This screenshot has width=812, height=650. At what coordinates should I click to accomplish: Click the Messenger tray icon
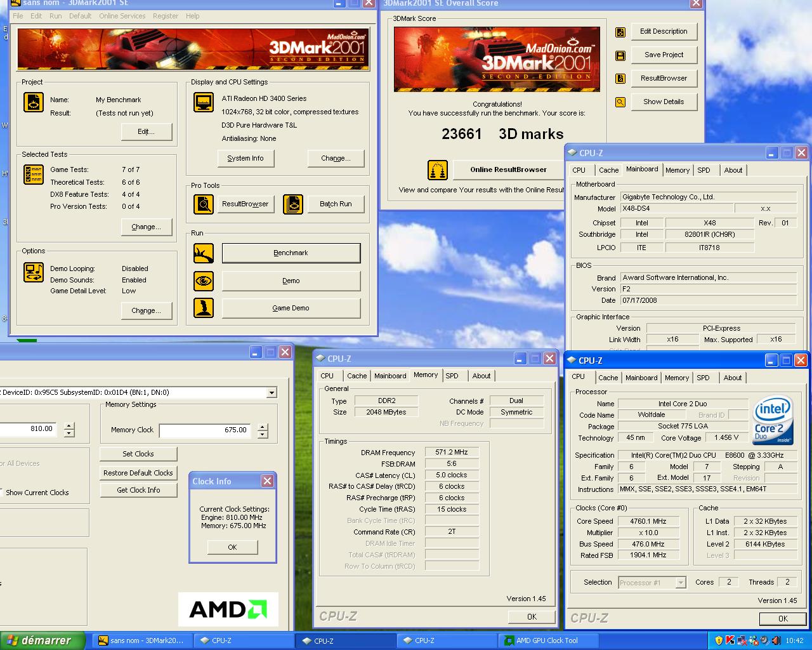[752, 640]
